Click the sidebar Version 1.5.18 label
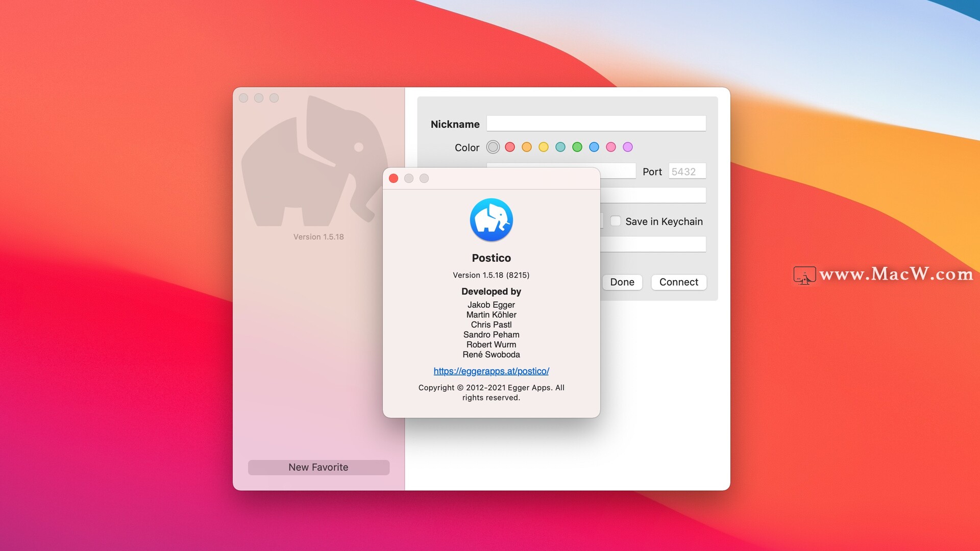Image resolution: width=980 pixels, height=551 pixels. pyautogui.click(x=318, y=237)
